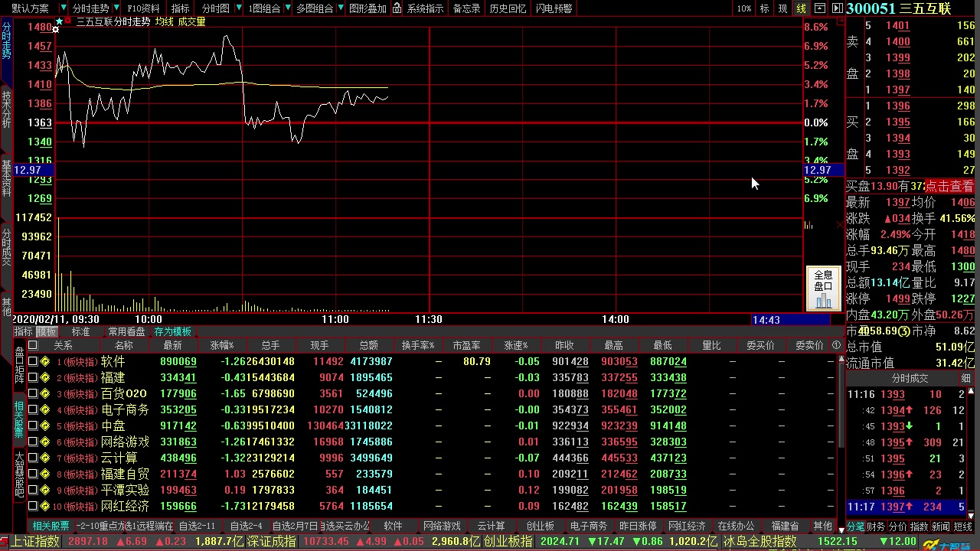This screenshot has width=980, height=551.
Task: Click the 细 button beside 分时成交
Action: click(966, 378)
